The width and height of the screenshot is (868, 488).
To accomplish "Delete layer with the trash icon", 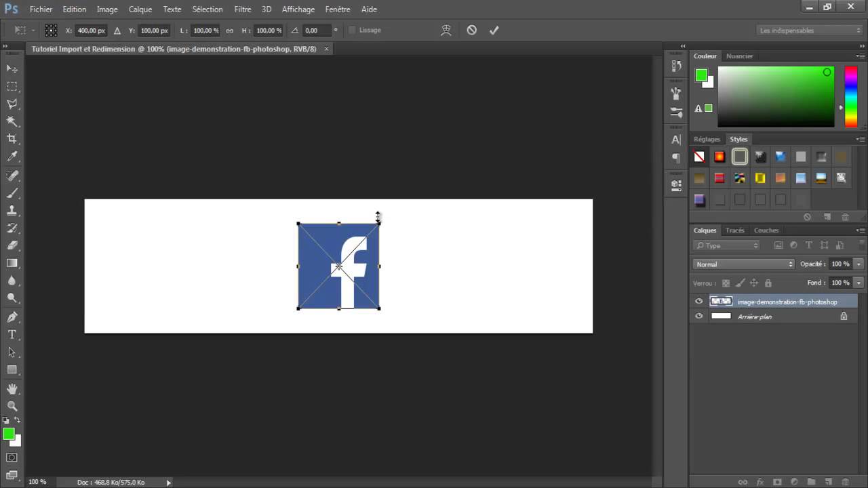I will click(x=845, y=482).
